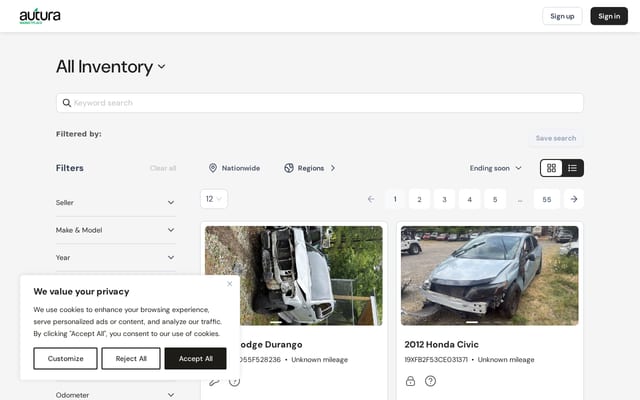Image resolution: width=640 pixels, height=400 pixels.
Task: Switch to grid view
Action: tap(551, 168)
